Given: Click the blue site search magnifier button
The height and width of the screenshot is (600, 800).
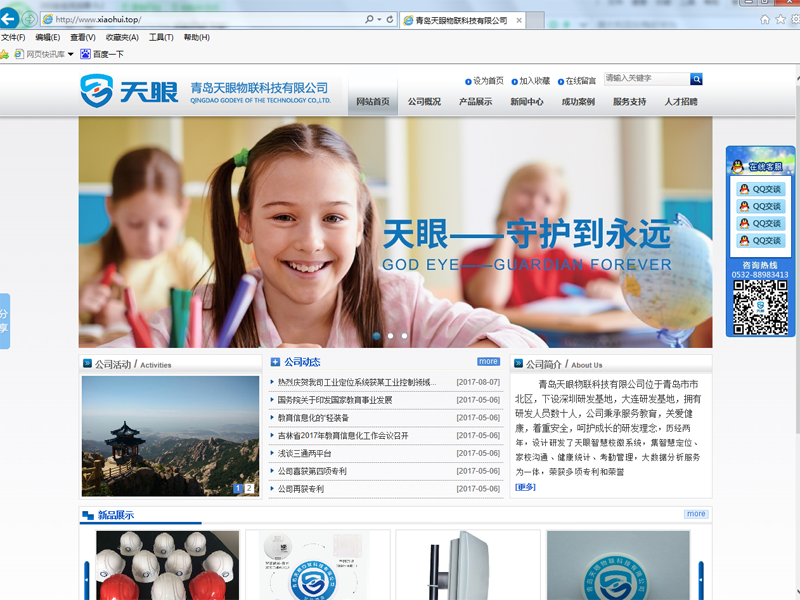Looking at the screenshot, I should [696, 79].
